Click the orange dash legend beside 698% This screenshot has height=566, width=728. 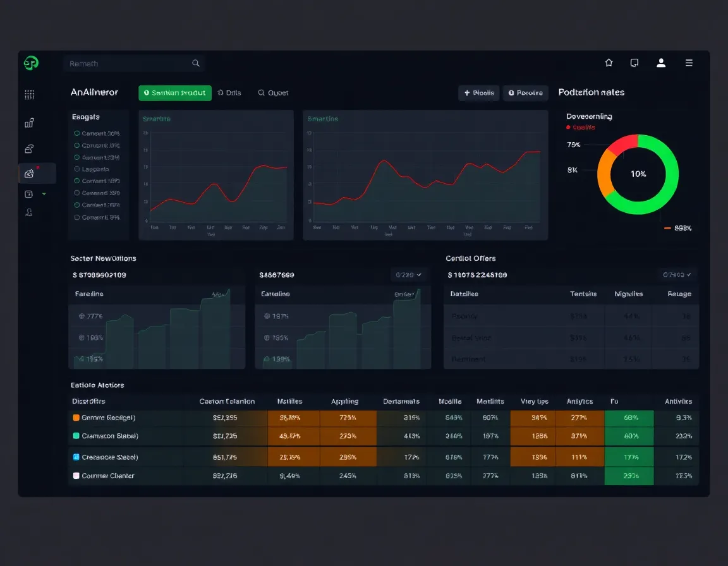667,228
